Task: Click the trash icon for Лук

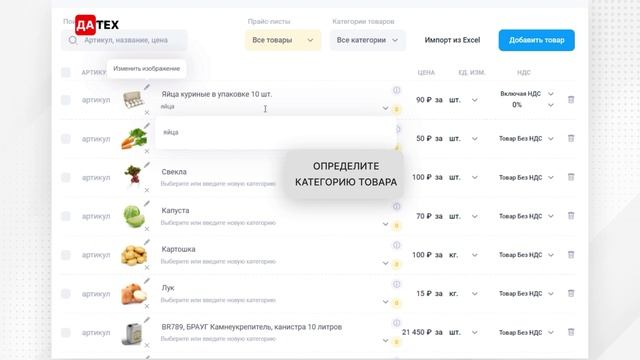Action: (x=571, y=293)
